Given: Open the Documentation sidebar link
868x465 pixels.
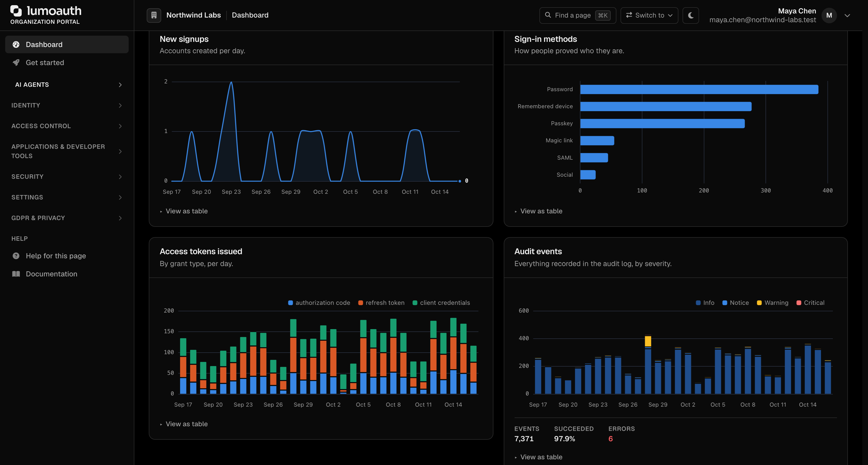Looking at the screenshot, I should click(x=67, y=274).
